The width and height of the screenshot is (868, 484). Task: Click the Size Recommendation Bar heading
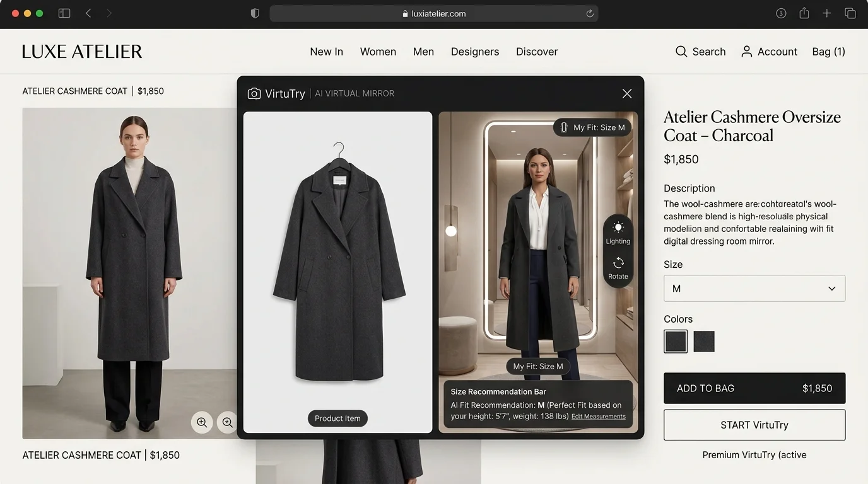click(x=498, y=391)
